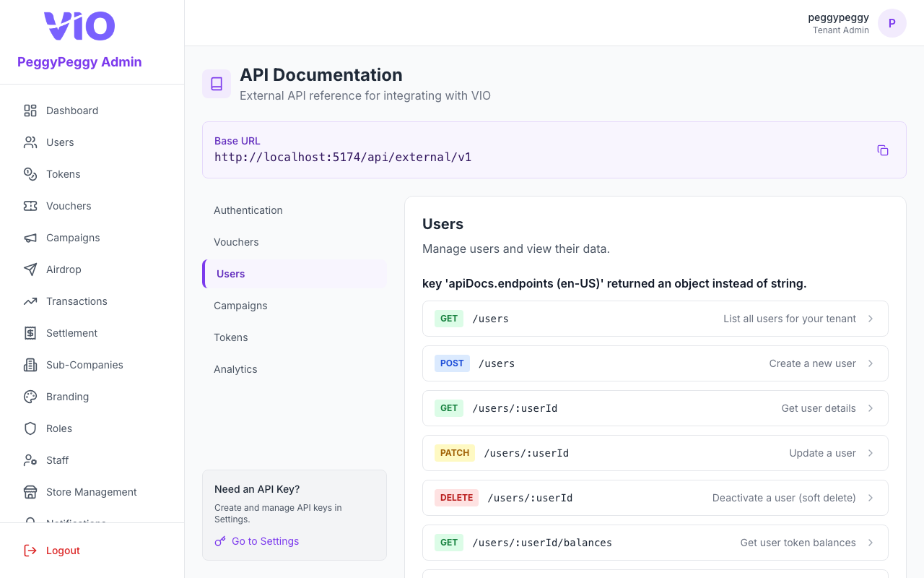924x578 pixels.
Task: Click the Transactions trending arrow icon
Action: click(x=30, y=301)
